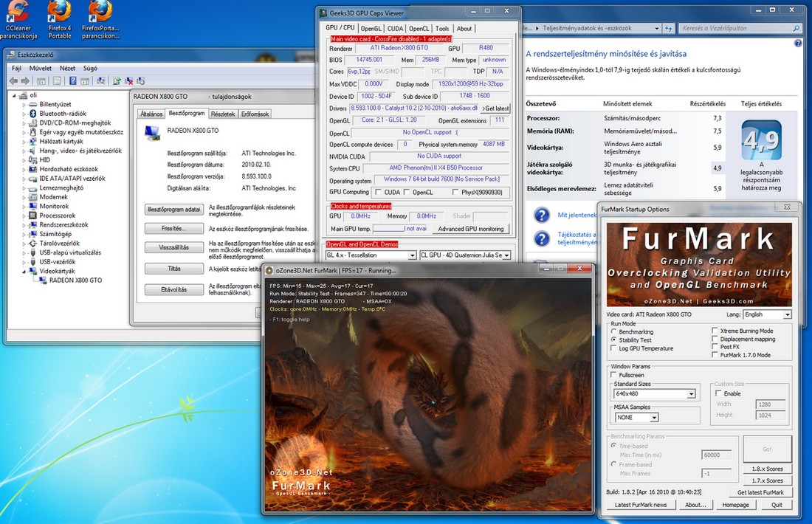This screenshot has height=524, width=812.
Task: Click the FurMark banner image
Action: pyautogui.click(x=699, y=265)
